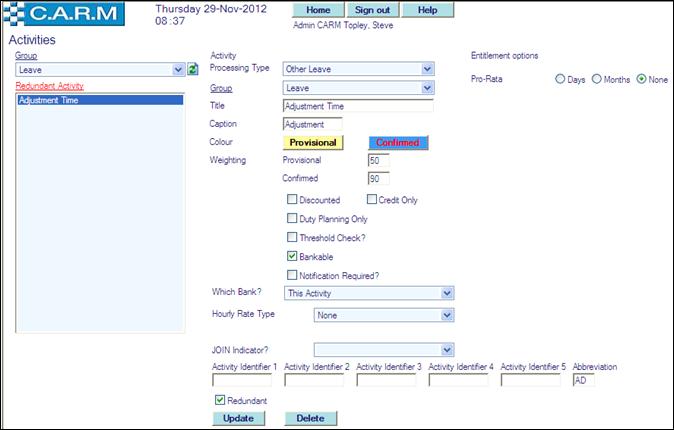This screenshot has height=430, width=674.
Task: Open the Processing Type dropdown
Action: (x=358, y=69)
